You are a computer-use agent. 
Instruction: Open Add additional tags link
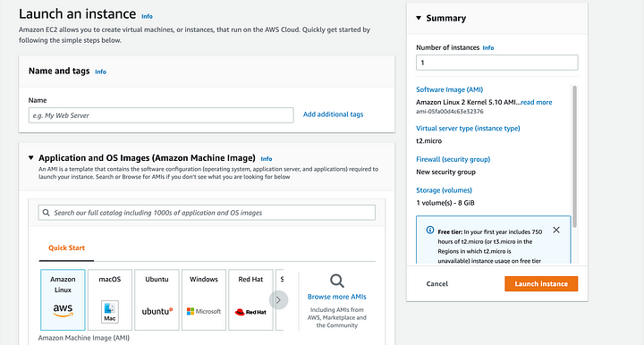click(333, 114)
